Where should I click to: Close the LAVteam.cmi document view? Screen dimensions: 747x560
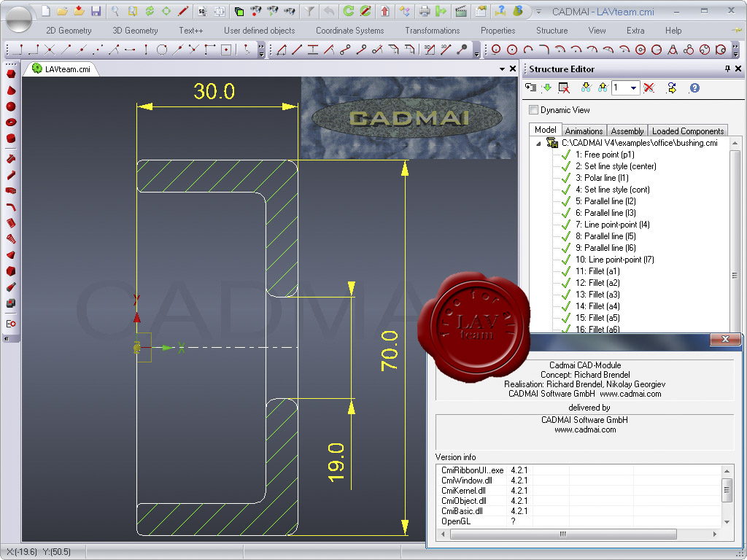(513, 69)
